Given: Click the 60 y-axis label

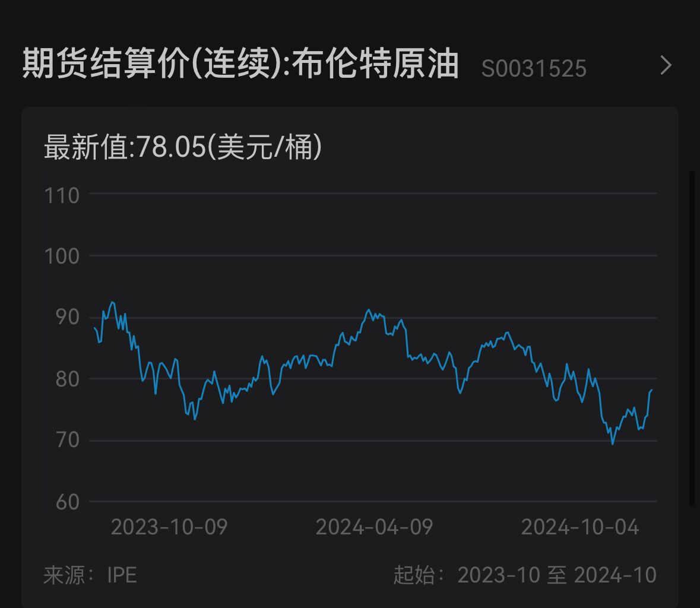Looking at the screenshot, I should (x=66, y=502).
